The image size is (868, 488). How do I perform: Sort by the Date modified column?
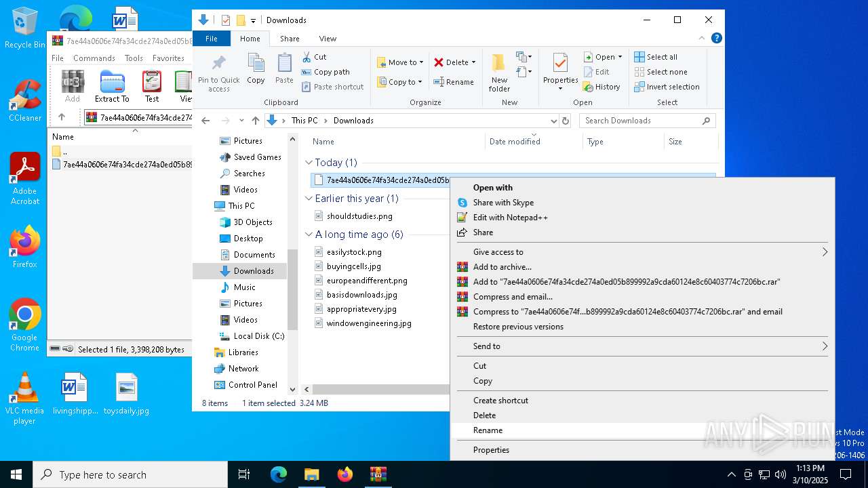(534, 142)
